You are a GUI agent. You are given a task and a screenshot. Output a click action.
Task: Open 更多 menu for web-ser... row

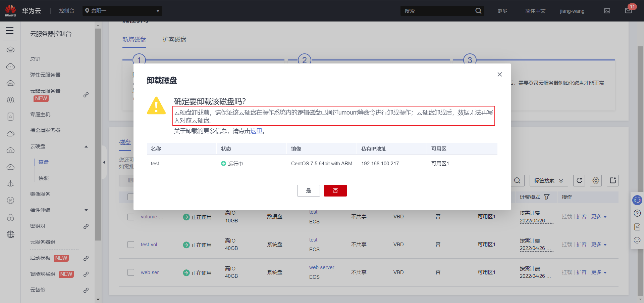[x=599, y=272]
